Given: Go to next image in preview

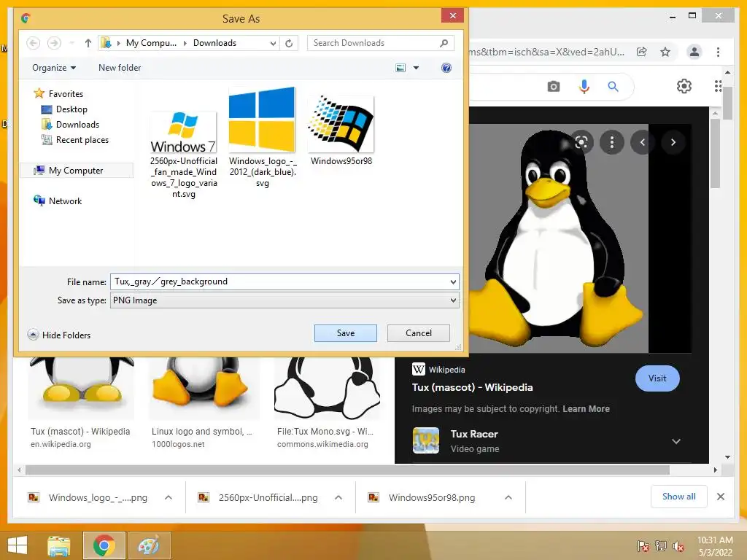Looking at the screenshot, I should tap(673, 142).
